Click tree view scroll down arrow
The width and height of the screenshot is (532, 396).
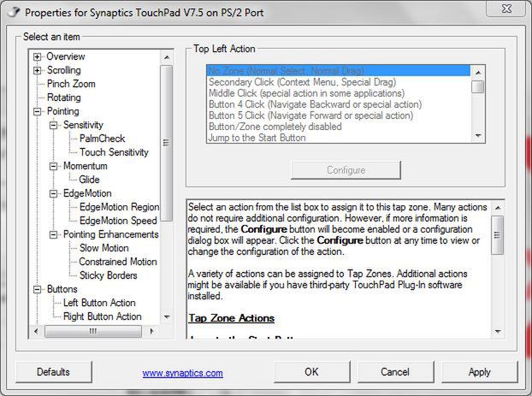[167, 316]
